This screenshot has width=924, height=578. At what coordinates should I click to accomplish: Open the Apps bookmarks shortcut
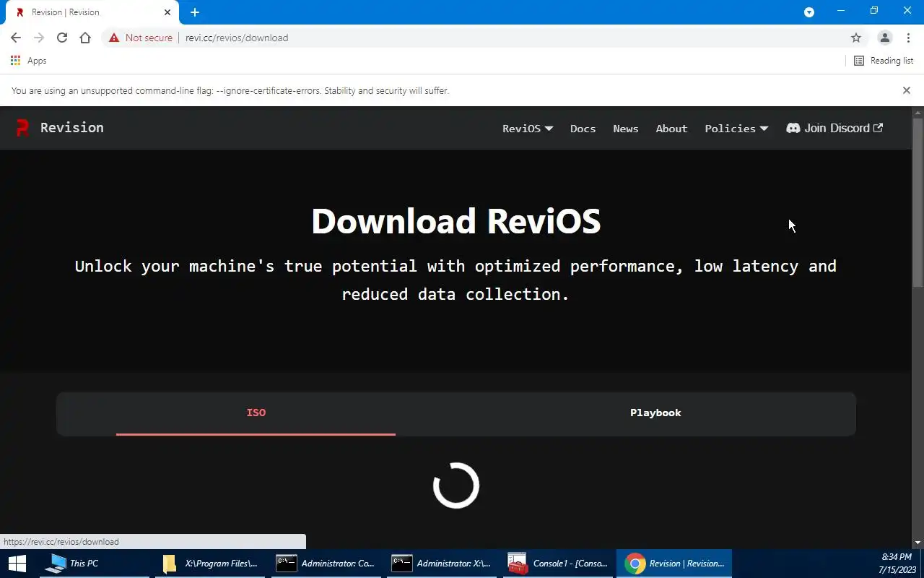29,61
